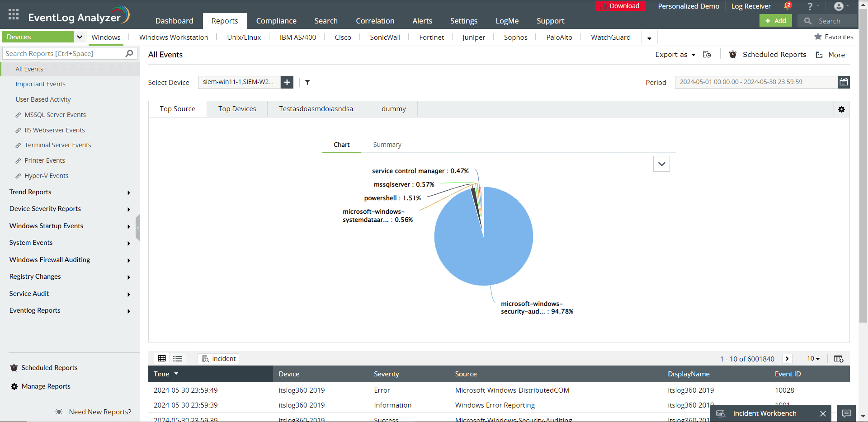Switch to Top Devices tab
This screenshot has height=422, width=868.
pos(237,109)
